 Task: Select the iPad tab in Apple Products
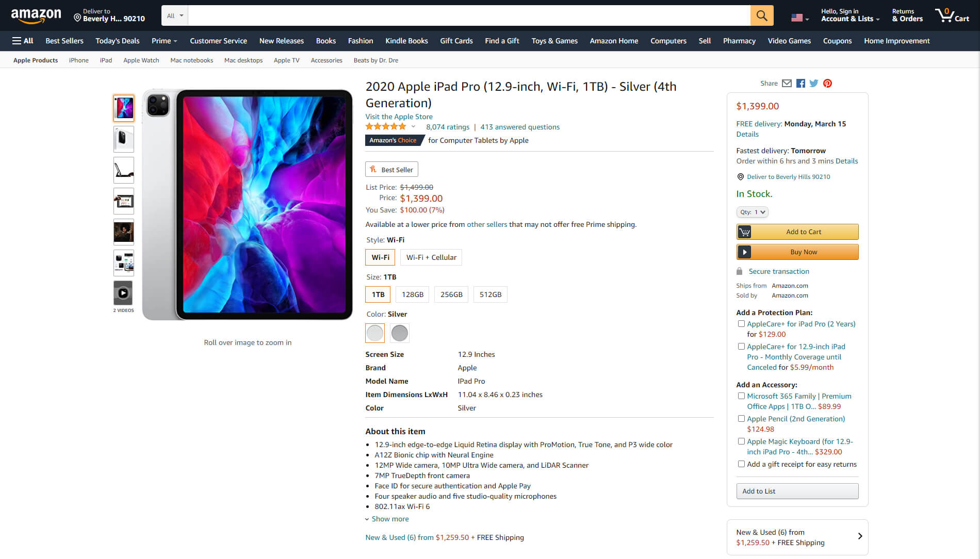pyautogui.click(x=106, y=60)
